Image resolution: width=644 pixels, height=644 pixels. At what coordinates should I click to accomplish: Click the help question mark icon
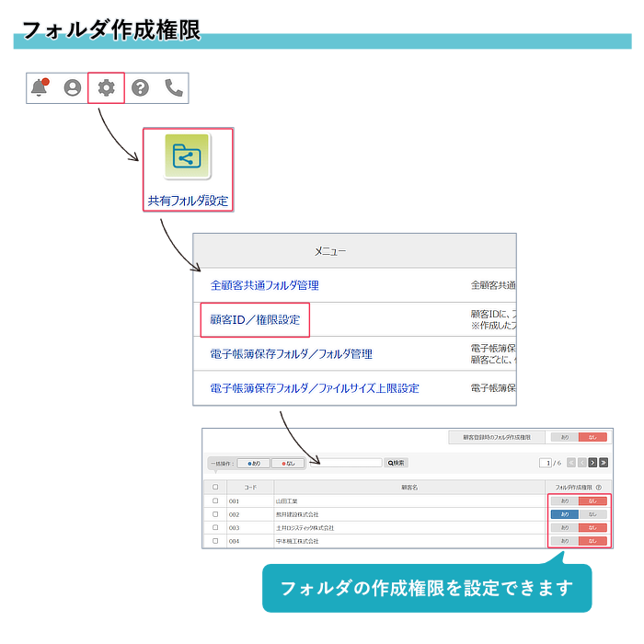click(x=140, y=87)
